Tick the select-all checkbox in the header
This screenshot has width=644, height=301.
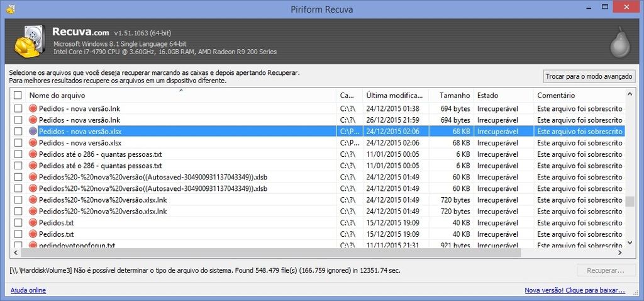tap(18, 95)
